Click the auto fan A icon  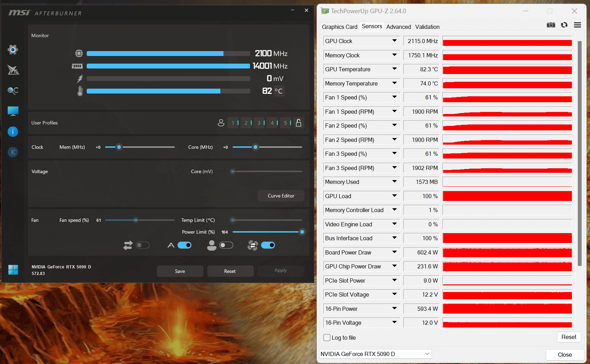pos(171,245)
